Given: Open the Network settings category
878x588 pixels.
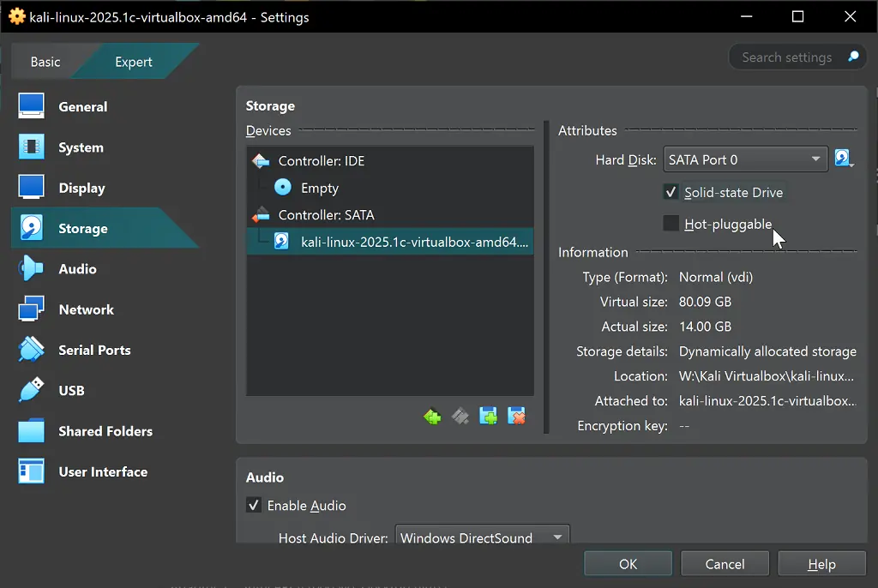Looking at the screenshot, I should tap(105, 309).
